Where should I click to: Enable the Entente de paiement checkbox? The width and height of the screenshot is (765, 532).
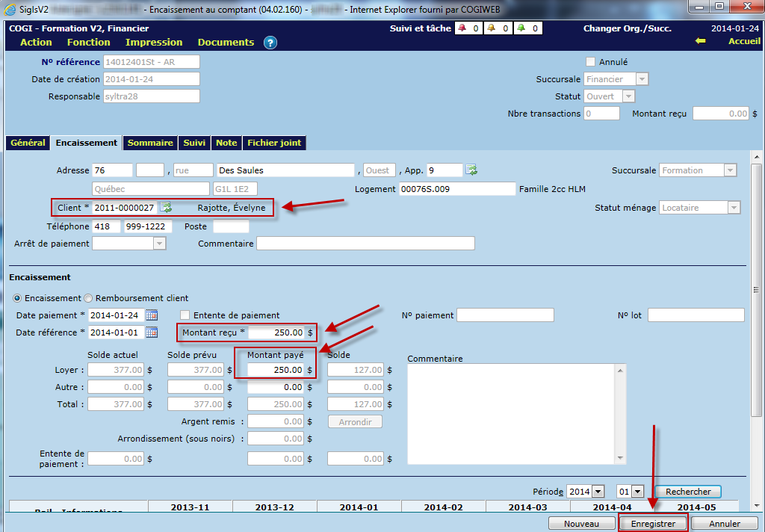[x=185, y=315]
